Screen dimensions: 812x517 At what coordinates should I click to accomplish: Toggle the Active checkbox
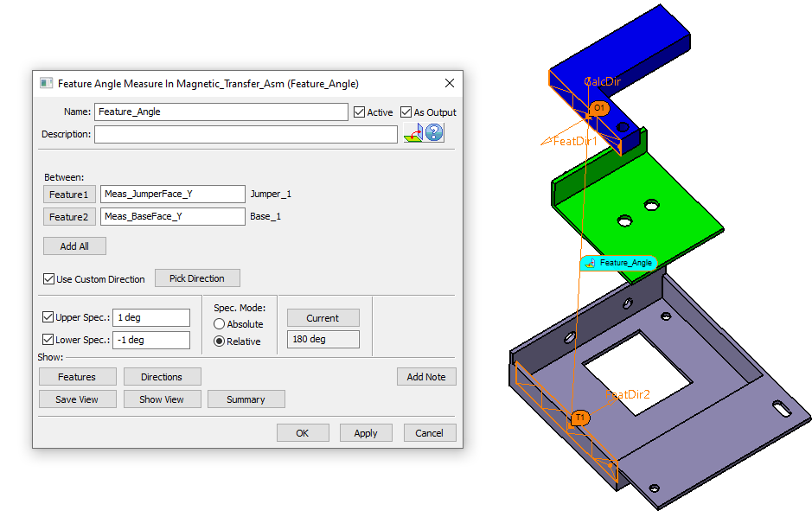click(360, 112)
